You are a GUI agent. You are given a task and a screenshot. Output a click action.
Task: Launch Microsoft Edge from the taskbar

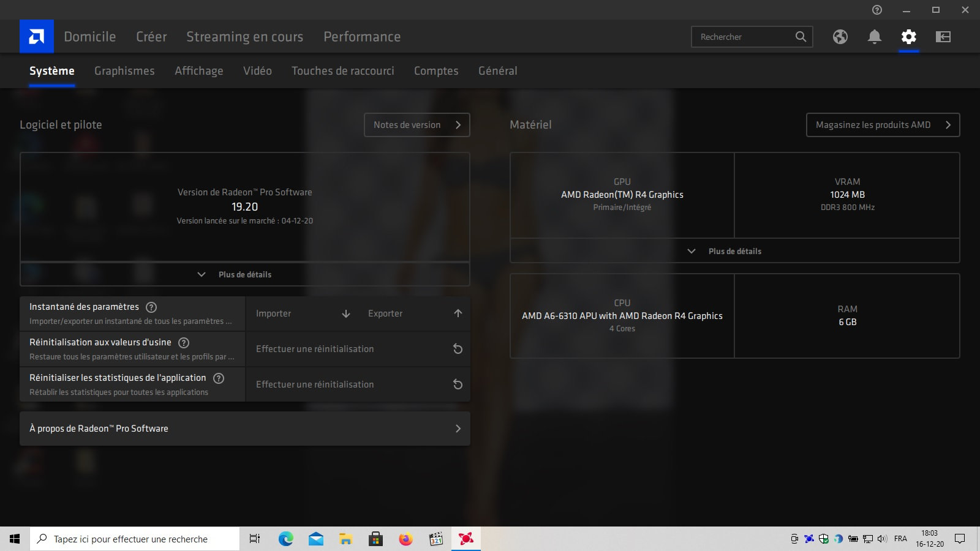[x=285, y=539]
